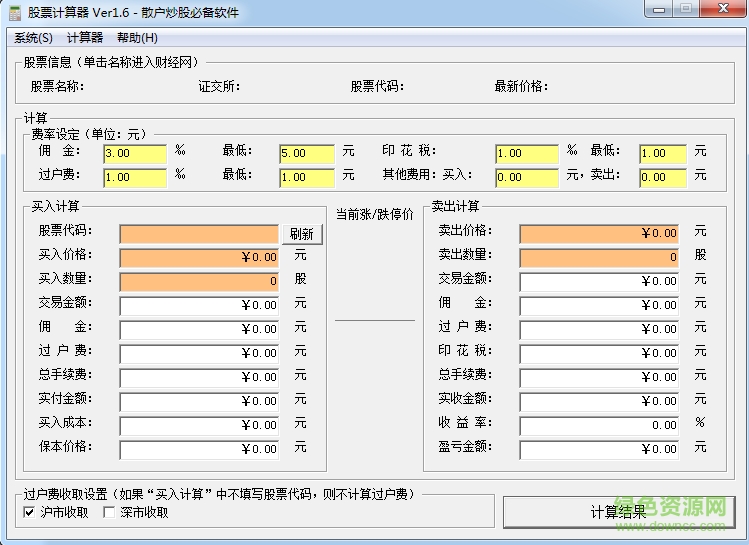Viewport: 749px width, 545px height.
Task: Click the 当前涨/跌停价 heading
Action: (x=374, y=214)
